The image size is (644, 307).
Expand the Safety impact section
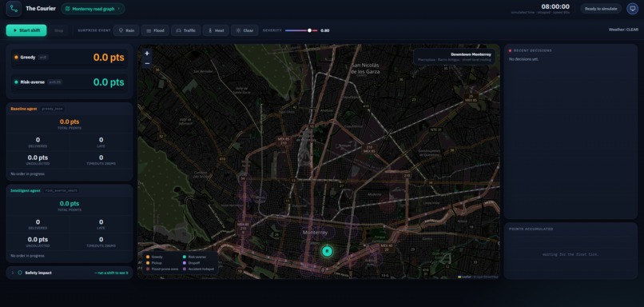(70, 273)
